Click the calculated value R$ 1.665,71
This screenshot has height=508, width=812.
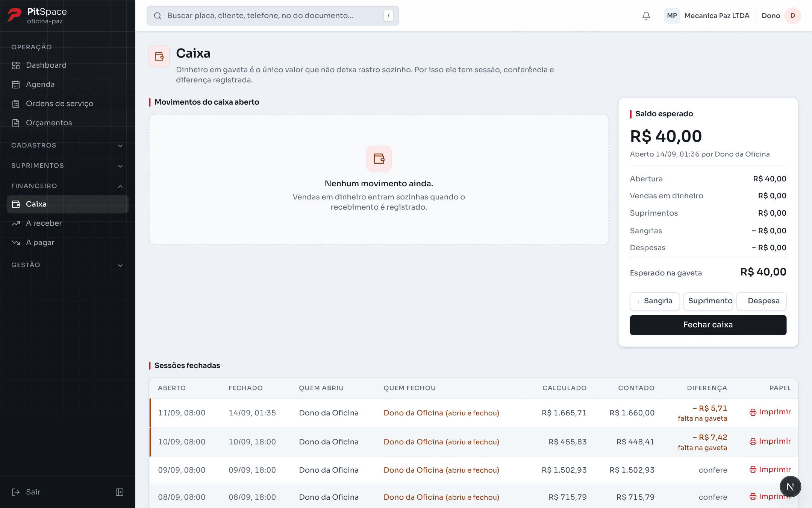pyautogui.click(x=564, y=413)
